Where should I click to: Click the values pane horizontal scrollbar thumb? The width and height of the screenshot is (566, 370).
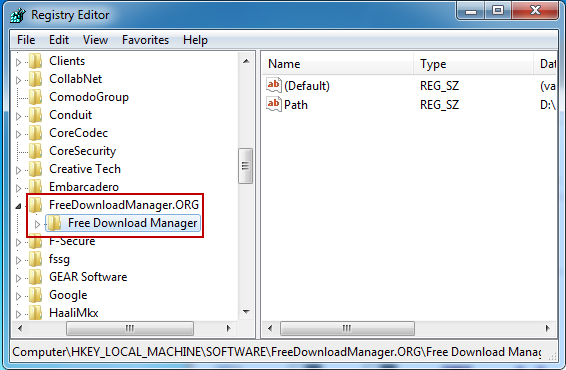coord(347,328)
